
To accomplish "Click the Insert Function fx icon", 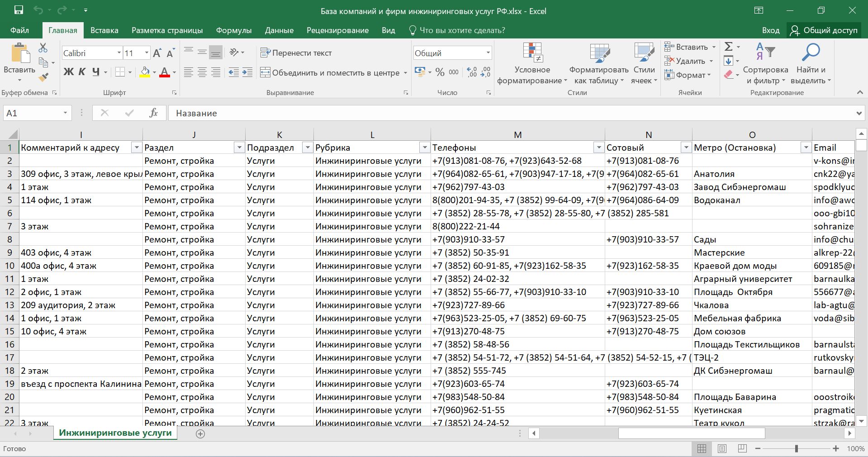I will click(153, 113).
